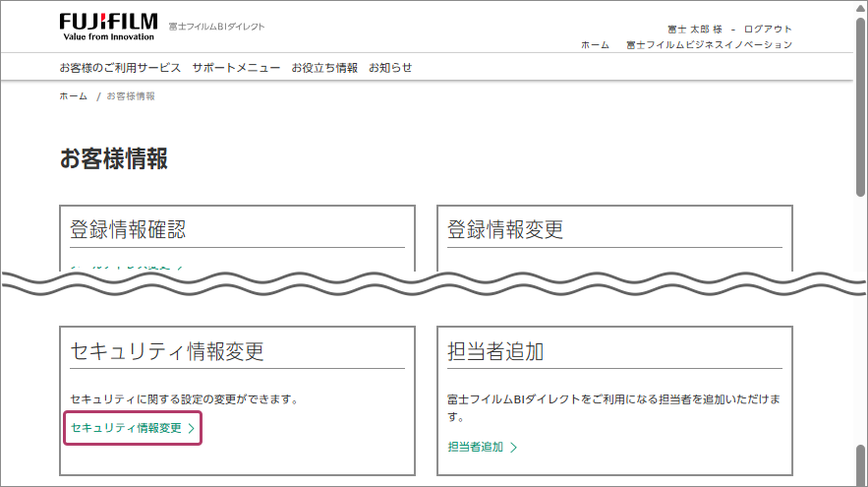Click the 登録情報確認 card heading
This screenshot has width=868, height=487.
pyautogui.click(x=128, y=230)
